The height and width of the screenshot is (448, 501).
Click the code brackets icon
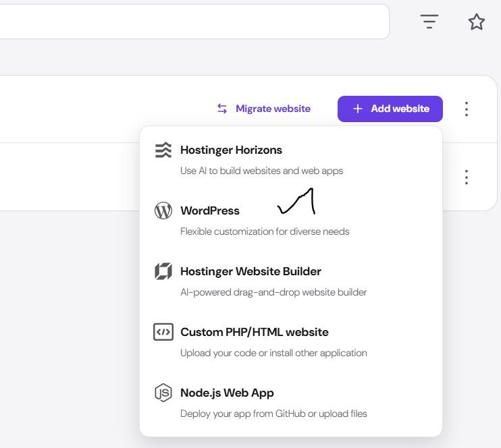point(163,332)
